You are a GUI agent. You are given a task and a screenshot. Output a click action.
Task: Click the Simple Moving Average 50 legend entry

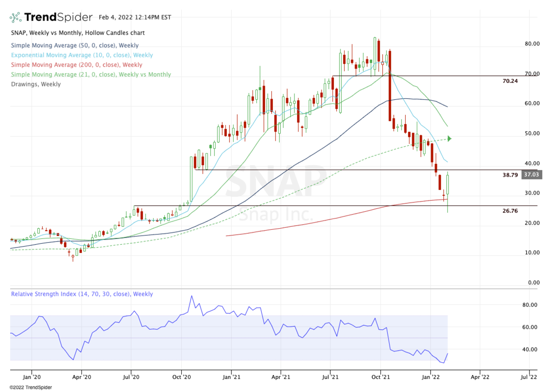[75, 46]
